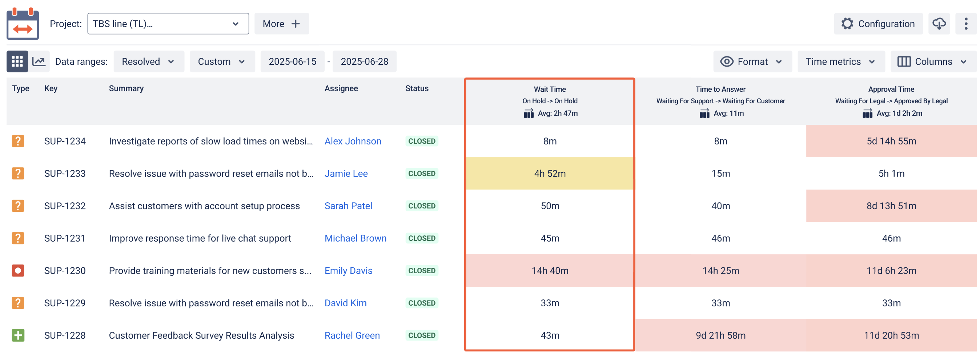Screen dimensions: 980x358
Task: Click the end date field 2025-06-28
Action: 365,61
